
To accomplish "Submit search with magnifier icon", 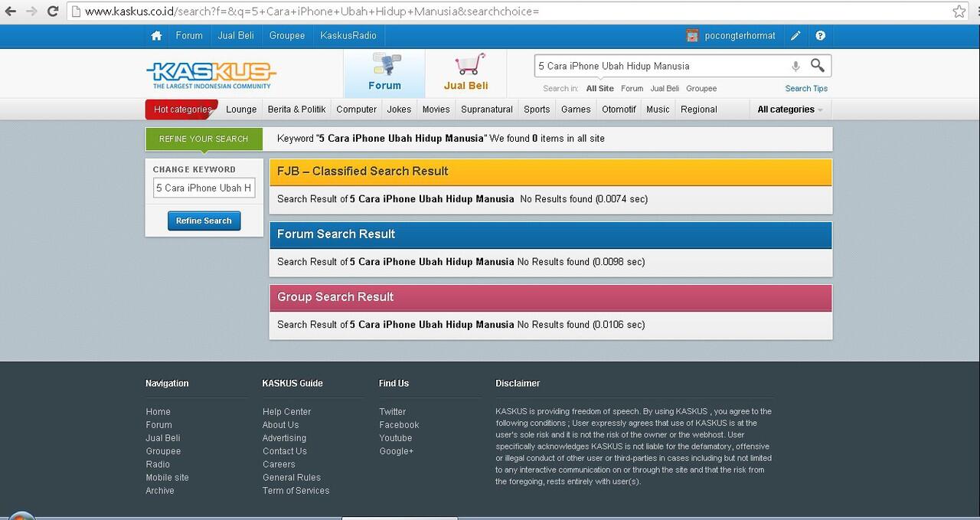I will point(818,66).
